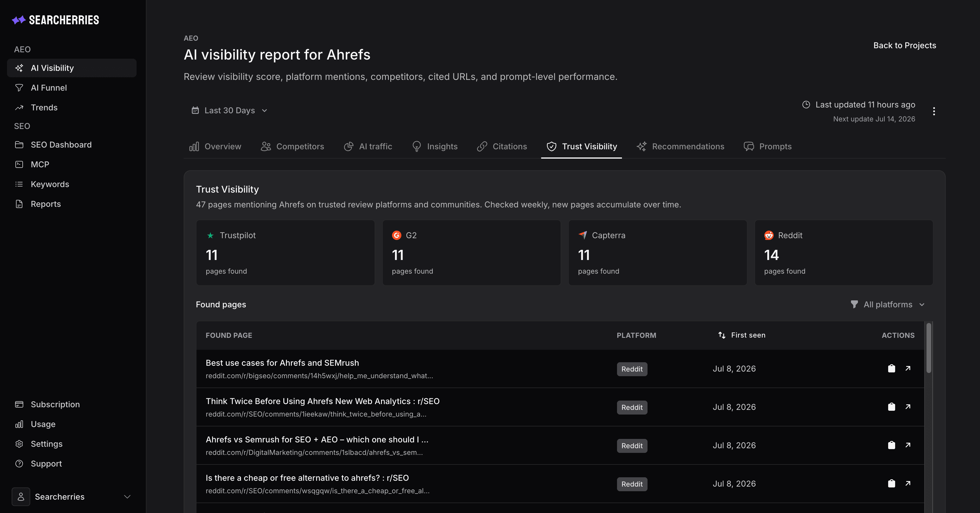980x513 pixels.
Task: Open the Subscription page
Action: [x=71, y=404]
